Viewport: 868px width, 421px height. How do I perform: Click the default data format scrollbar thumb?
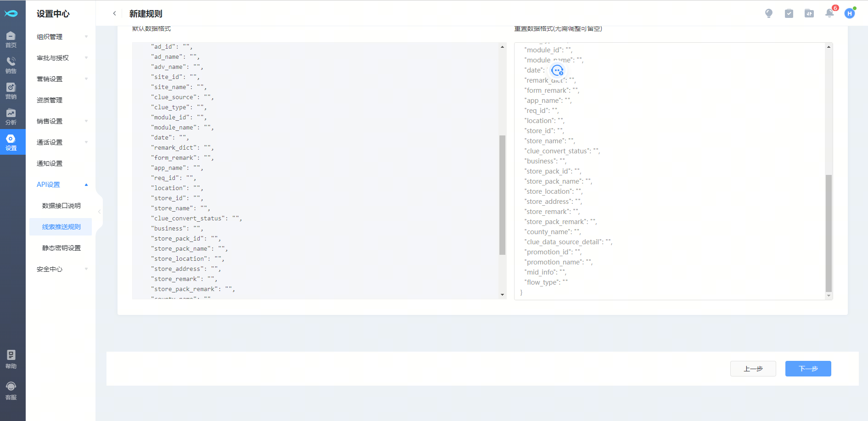(502, 195)
